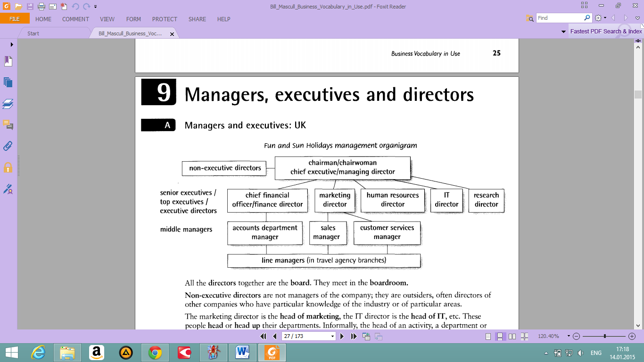Viewport: 644px width, 362px height.
Task: Switch to facing pages view
Action: click(512, 337)
